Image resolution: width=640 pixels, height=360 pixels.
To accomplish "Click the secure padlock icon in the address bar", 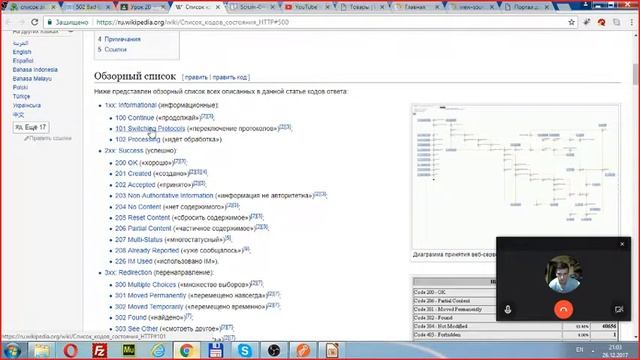I will pos(50,22).
